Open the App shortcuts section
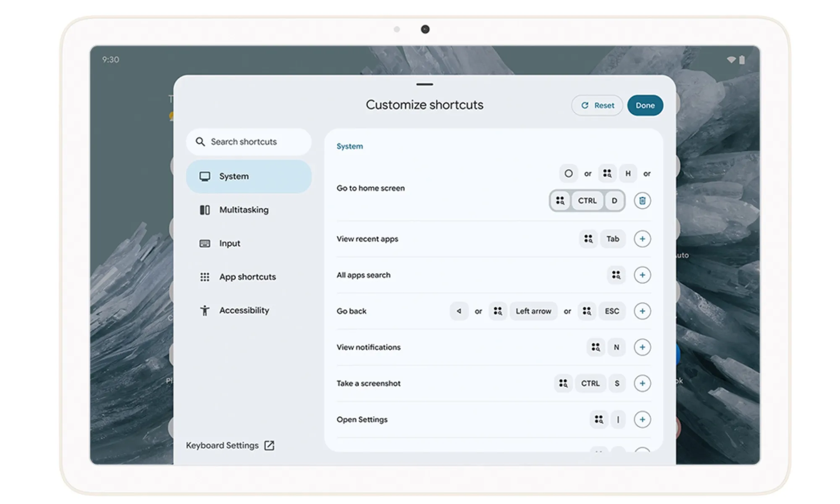The height and width of the screenshot is (504, 840). click(x=247, y=277)
